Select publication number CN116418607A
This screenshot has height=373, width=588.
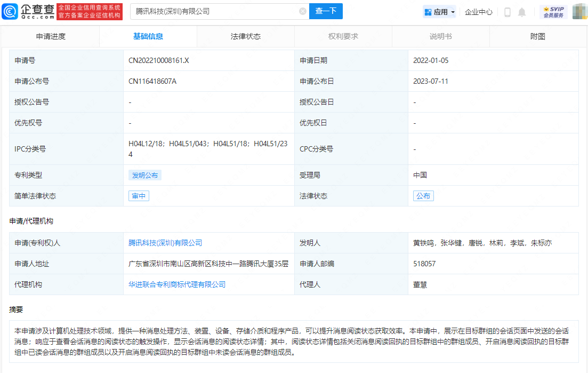[x=152, y=82]
